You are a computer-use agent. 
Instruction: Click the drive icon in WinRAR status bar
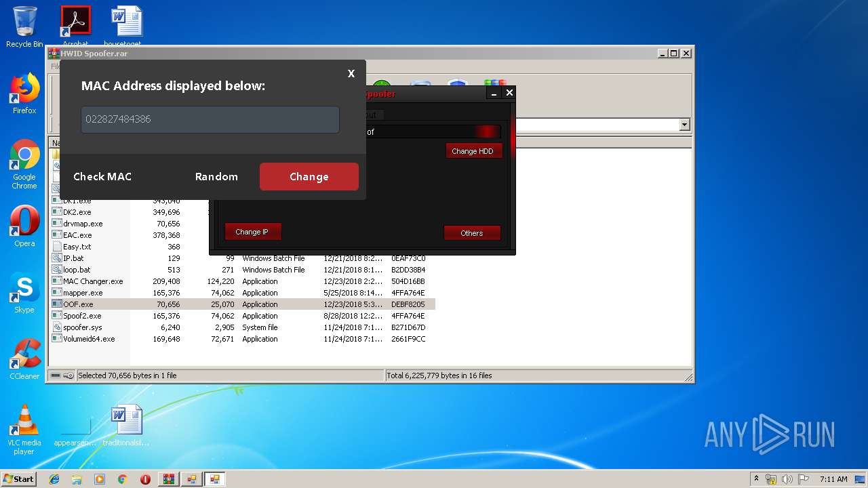(x=56, y=375)
